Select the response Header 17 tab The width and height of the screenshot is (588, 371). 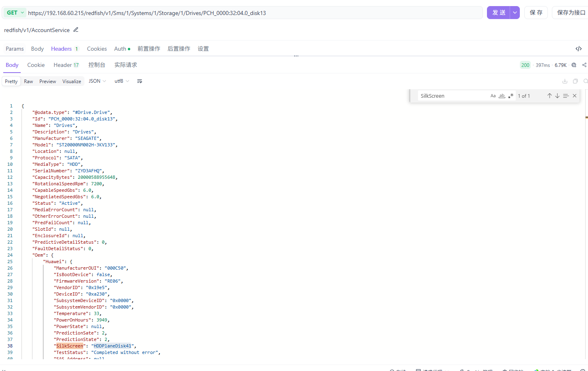[x=66, y=65]
